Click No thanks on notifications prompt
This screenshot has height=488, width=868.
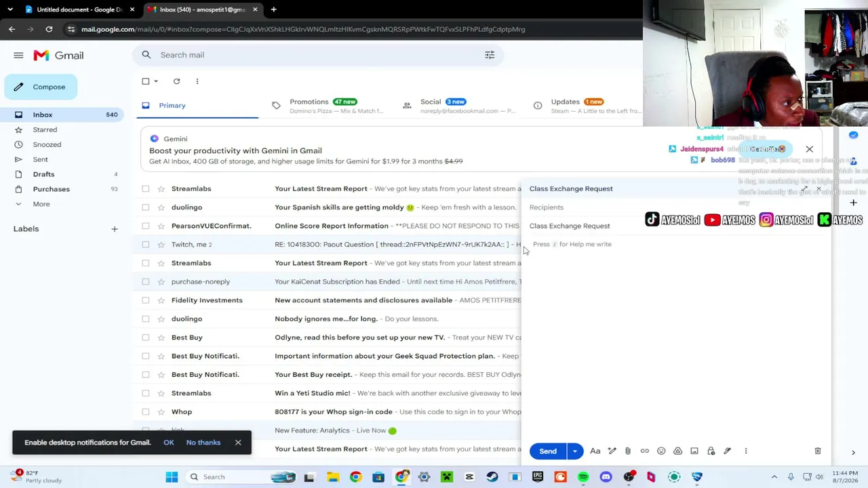(x=203, y=443)
